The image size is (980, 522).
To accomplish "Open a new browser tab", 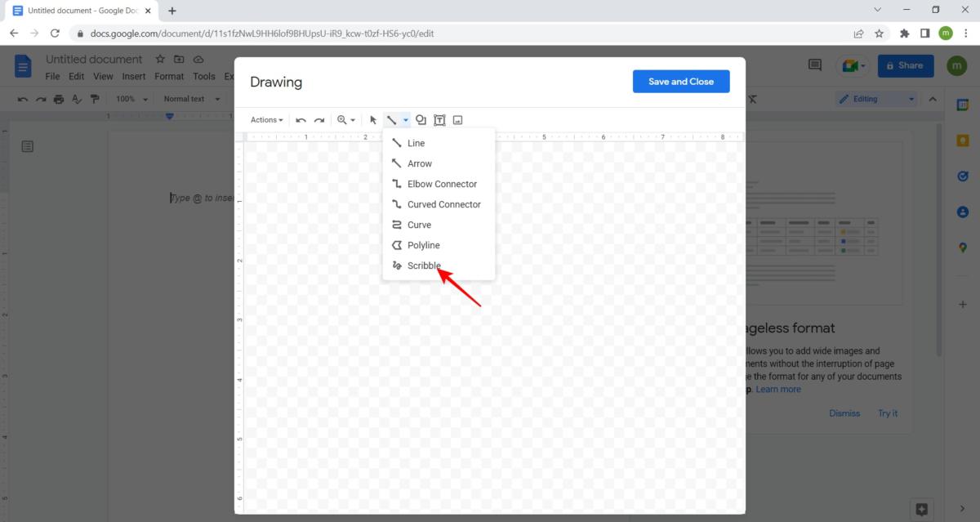I will point(172,11).
